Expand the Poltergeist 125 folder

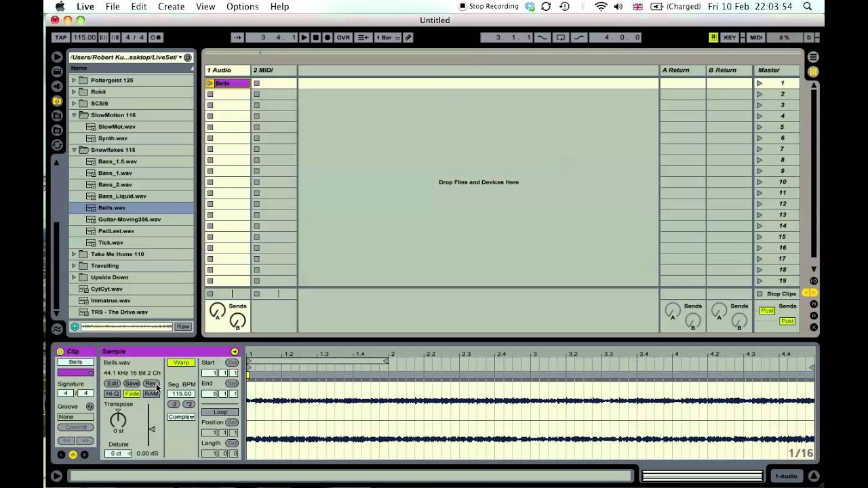click(x=74, y=80)
